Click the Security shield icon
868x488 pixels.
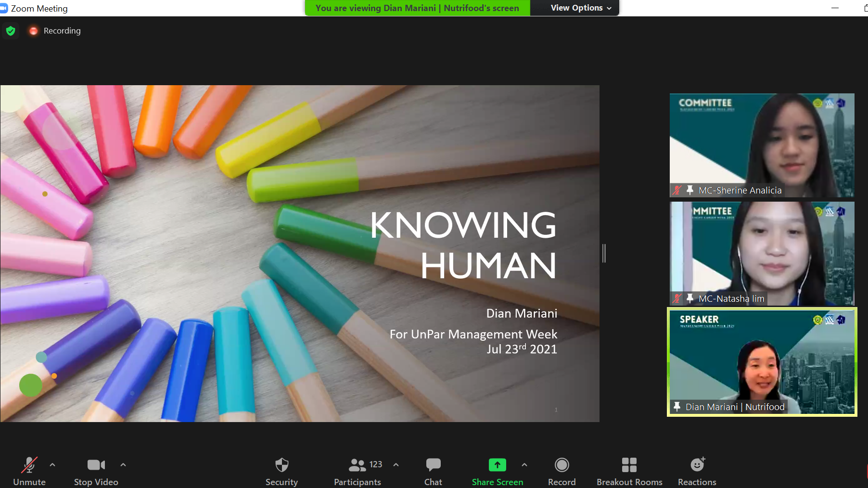coord(281,465)
